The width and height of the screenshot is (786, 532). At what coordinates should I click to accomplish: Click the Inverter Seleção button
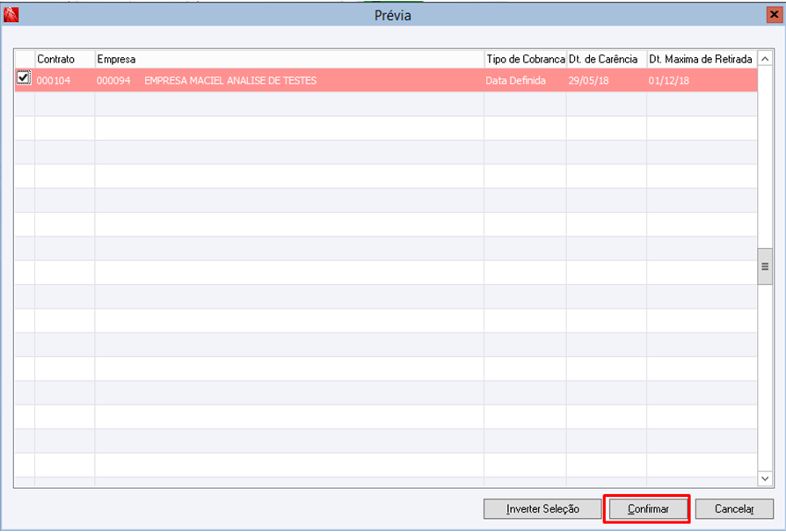point(542,509)
